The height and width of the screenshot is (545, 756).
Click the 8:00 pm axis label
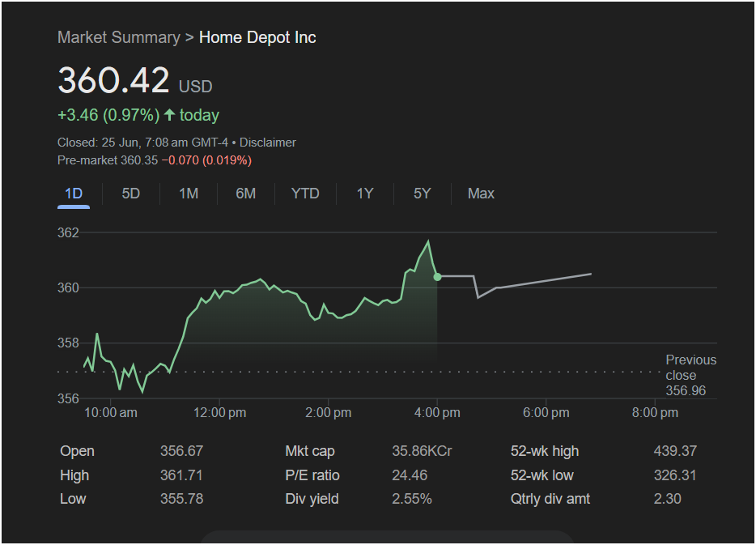655,413
